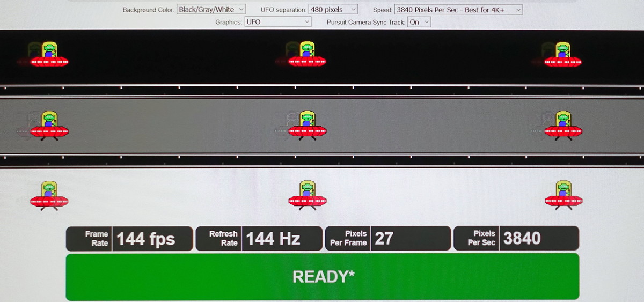This screenshot has width=644, height=302.
Task: Click the "Pixels Per Sec" label
Action: point(481,238)
